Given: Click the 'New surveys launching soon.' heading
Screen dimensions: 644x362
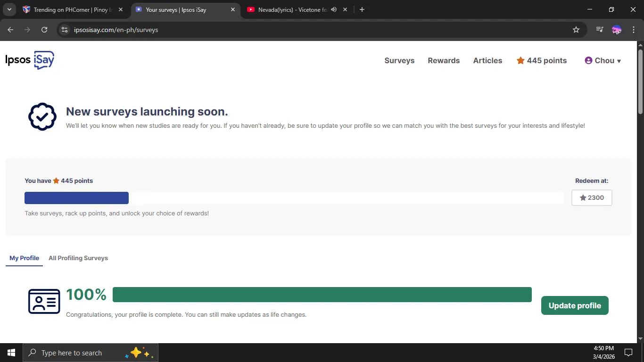Looking at the screenshot, I should [147, 112].
